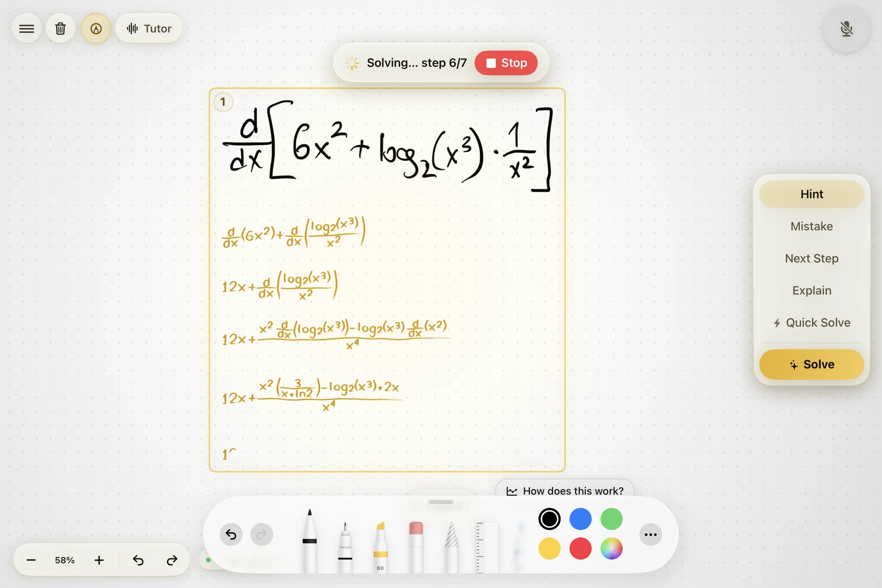Open the rainbow custom color picker
882x588 pixels.
pyautogui.click(x=611, y=549)
